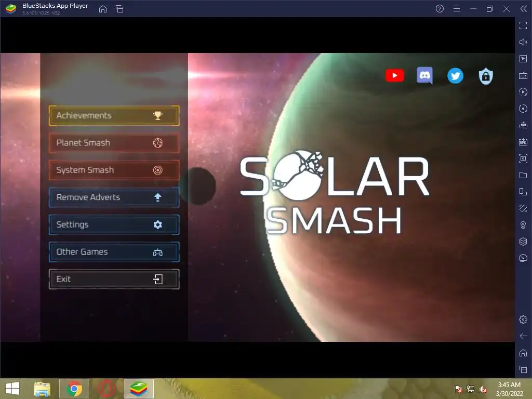Screen dimensions: 532x399
Task: Open the macro play icon in sidebar
Action: (523, 92)
